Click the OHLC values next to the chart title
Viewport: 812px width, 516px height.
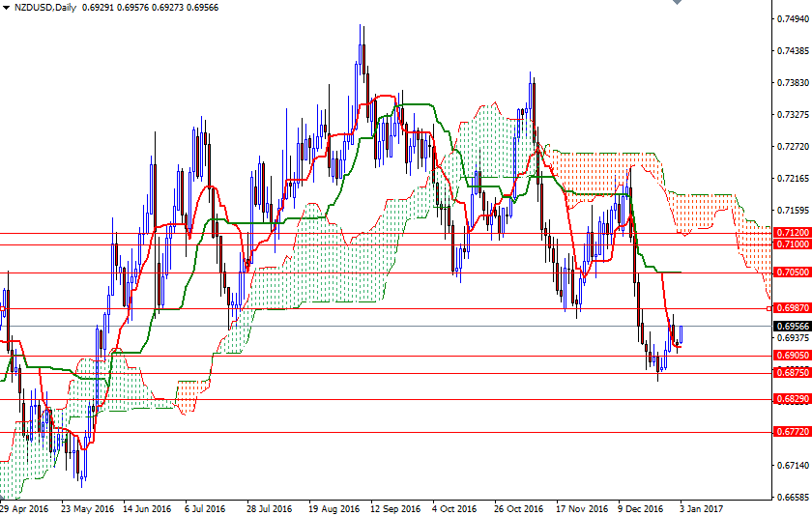tap(150, 8)
